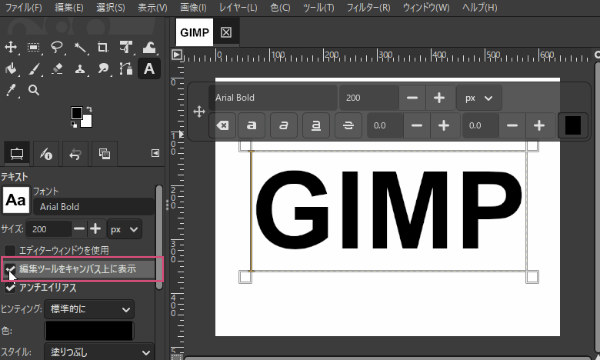Open the image menu button at ruler corner

click(177, 55)
